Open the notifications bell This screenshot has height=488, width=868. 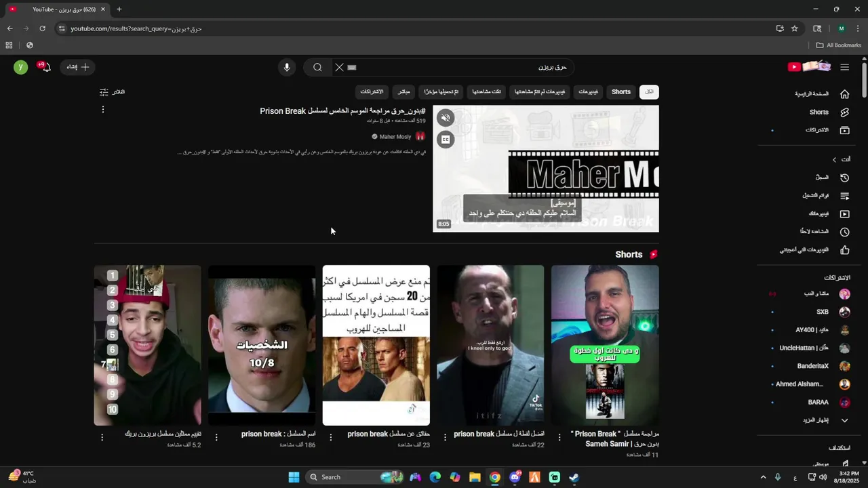tap(45, 67)
